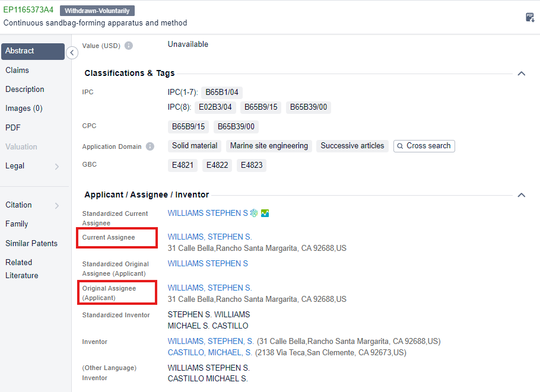Click the E02B3/04 IPC tag
540x392 pixels.
[x=215, y=107]
